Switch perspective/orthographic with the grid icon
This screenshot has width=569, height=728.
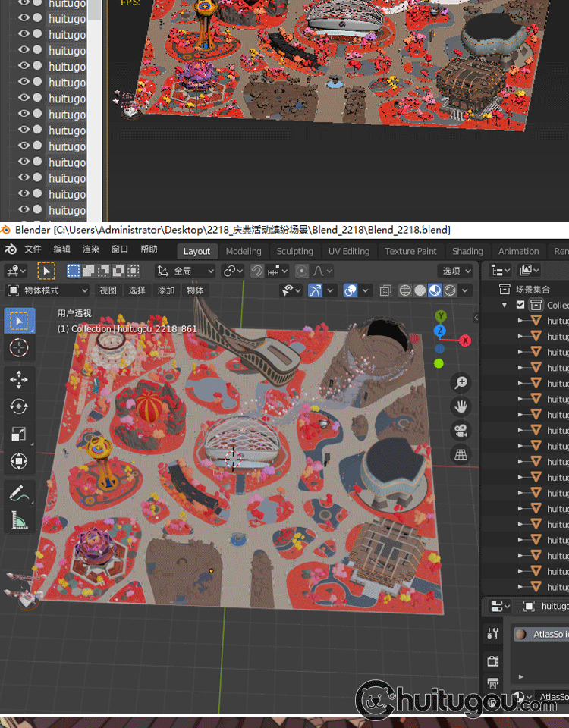[x=461, y=454]
